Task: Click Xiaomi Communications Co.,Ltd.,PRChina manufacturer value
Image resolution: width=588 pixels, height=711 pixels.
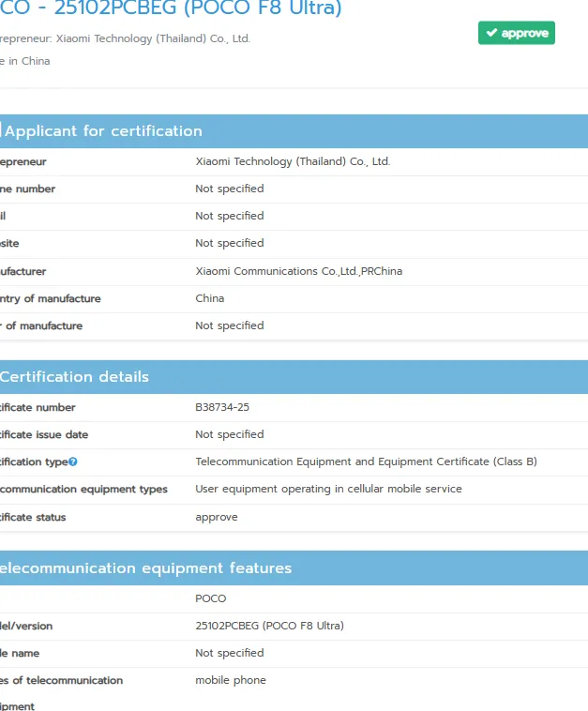Action: [298, 271]
